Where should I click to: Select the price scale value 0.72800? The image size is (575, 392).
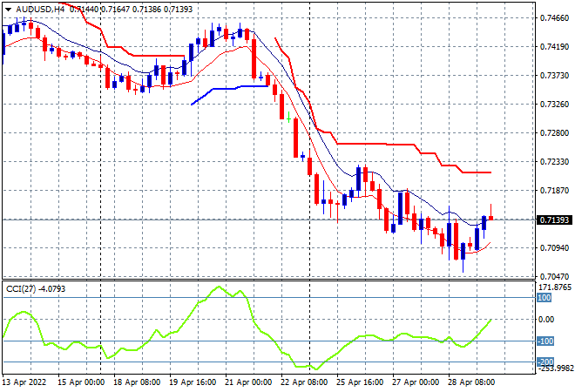tap(554, 133)
